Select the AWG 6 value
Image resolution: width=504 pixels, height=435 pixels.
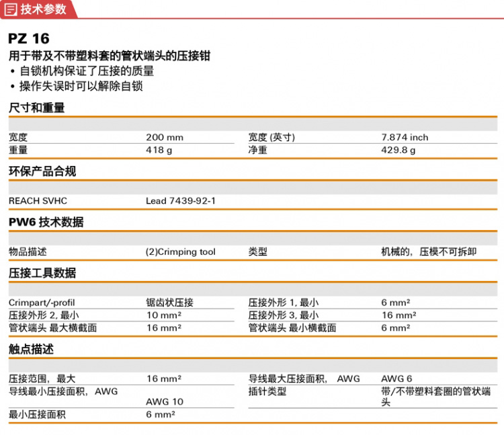[x=396, y=379]
